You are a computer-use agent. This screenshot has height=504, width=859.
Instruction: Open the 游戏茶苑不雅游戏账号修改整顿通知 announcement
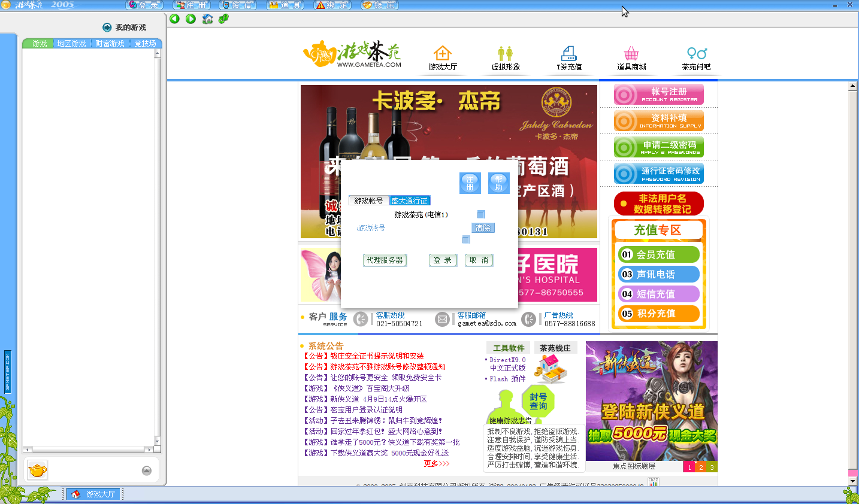(x=388, y=367)
